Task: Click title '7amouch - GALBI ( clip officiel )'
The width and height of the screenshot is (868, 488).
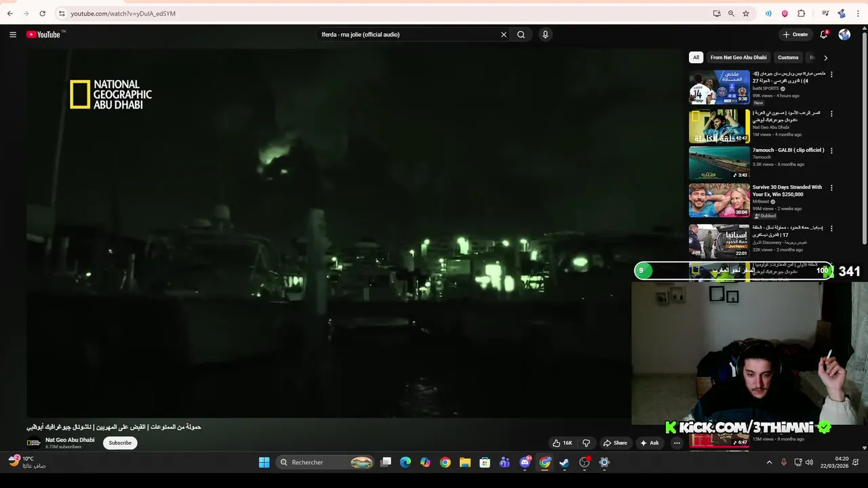Action: pos(788,150)
